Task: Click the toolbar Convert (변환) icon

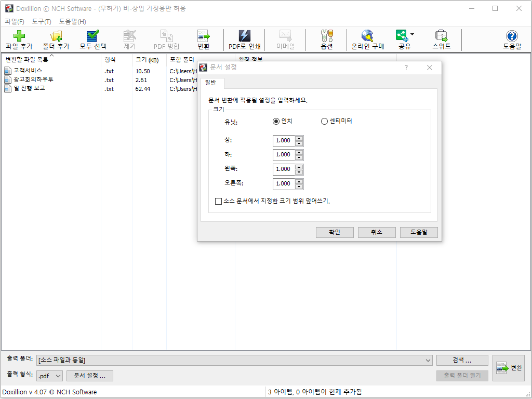Action: (204, 36)
